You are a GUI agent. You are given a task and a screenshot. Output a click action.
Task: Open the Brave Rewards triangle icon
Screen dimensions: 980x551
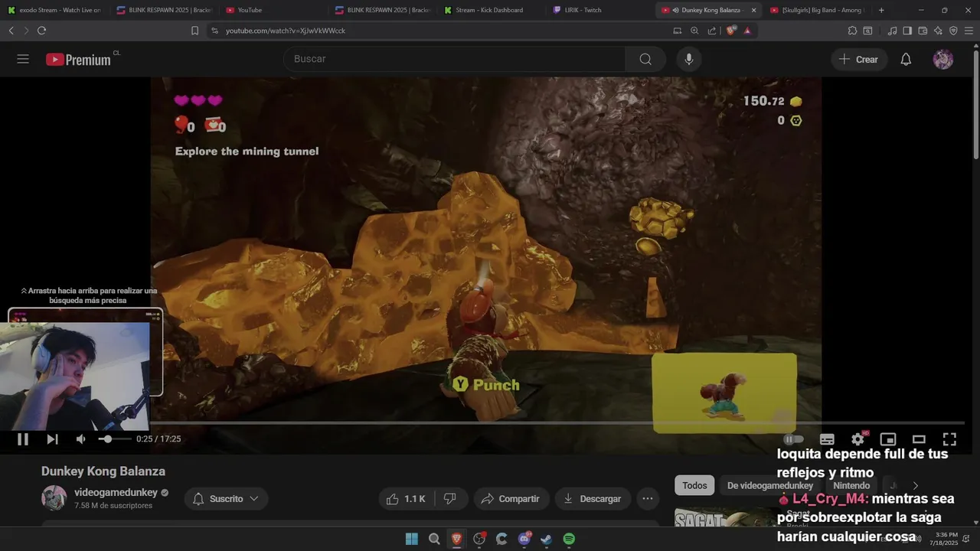click(x=747, y=31)
